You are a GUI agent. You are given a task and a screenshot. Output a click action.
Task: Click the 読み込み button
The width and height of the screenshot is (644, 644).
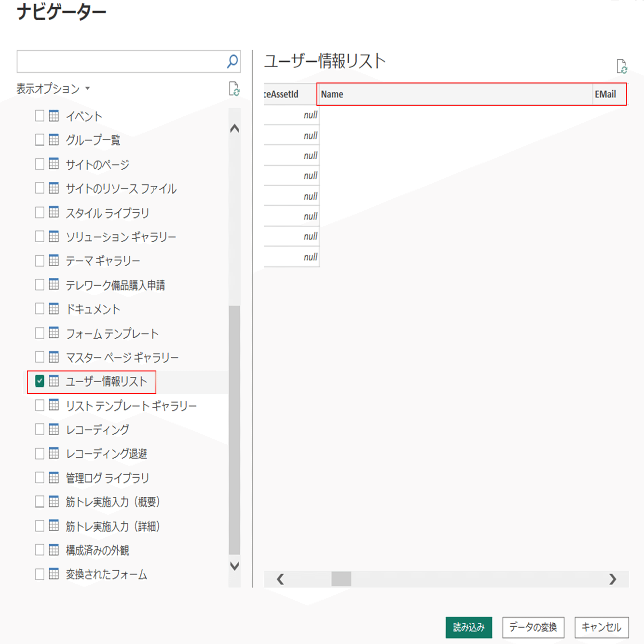tap(469, 627)
